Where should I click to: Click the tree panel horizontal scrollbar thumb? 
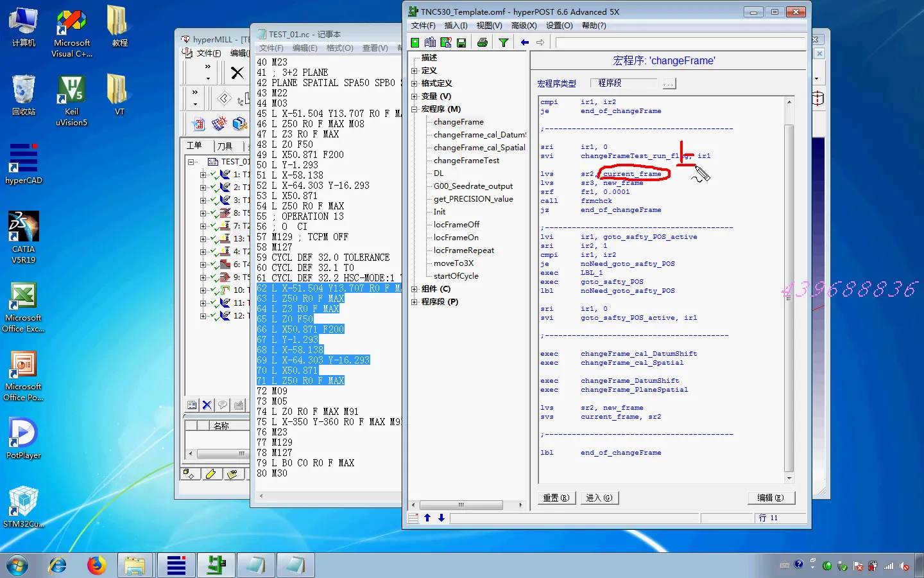[461, 505]
